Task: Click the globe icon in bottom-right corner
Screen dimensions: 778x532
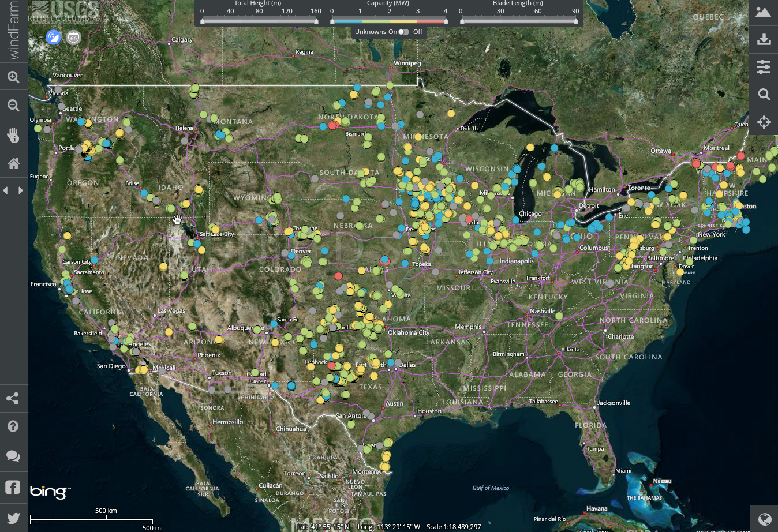Action: [764, 519]
